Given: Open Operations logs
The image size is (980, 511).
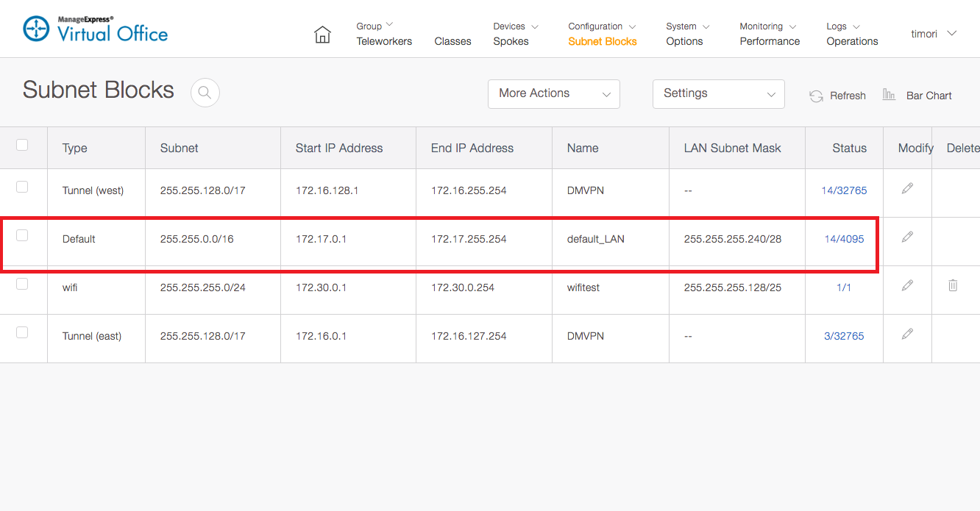Looking at the screenshot, I should tap(852, 41).
